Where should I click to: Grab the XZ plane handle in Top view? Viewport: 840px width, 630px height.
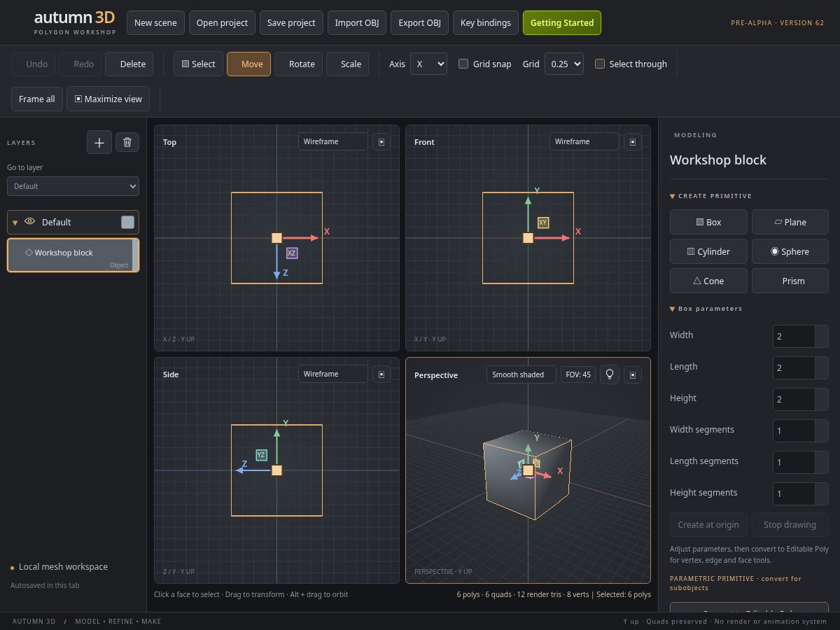[292, 253]
